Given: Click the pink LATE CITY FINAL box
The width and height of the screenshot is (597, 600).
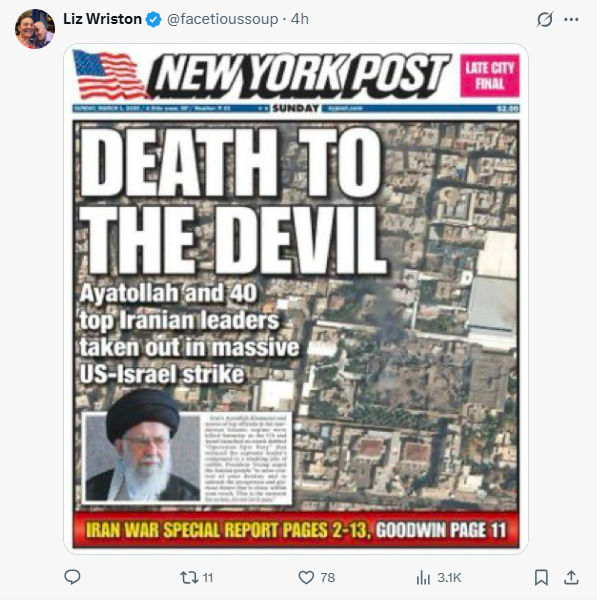Looking at the screenshot, I should (x=489, y=75).
